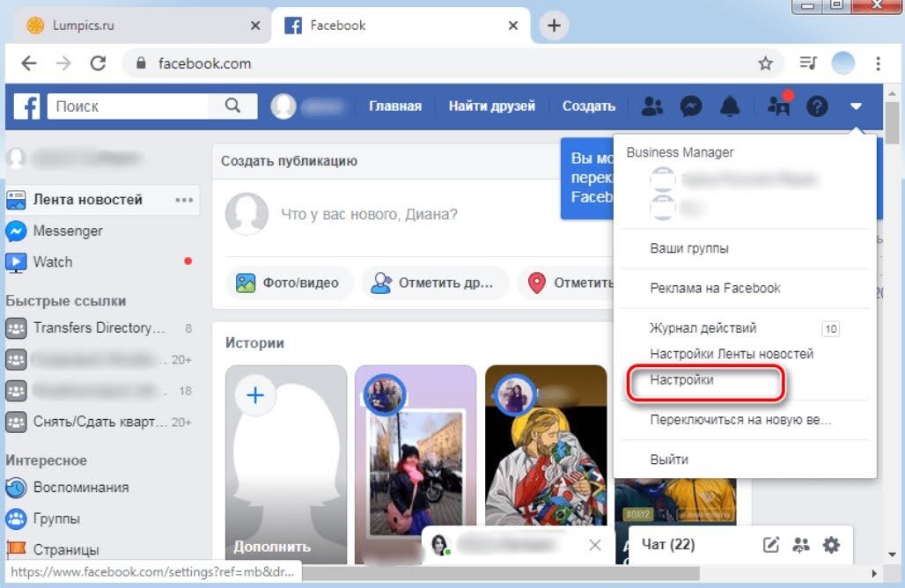Choose Выйти from account menu
This screenshot has width=905, height=588.
tap(669, 459)
